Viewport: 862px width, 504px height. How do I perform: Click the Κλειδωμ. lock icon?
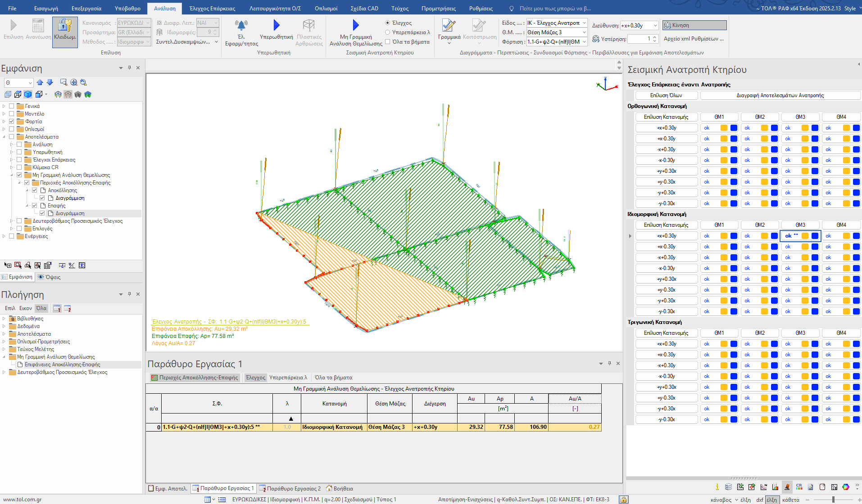pyautogui.click(x=65, y=26)
